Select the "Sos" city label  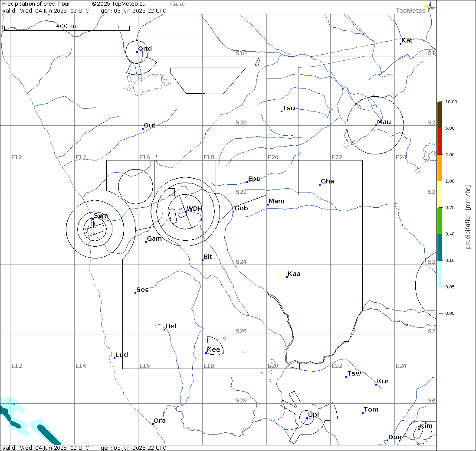tap(142, 290)
